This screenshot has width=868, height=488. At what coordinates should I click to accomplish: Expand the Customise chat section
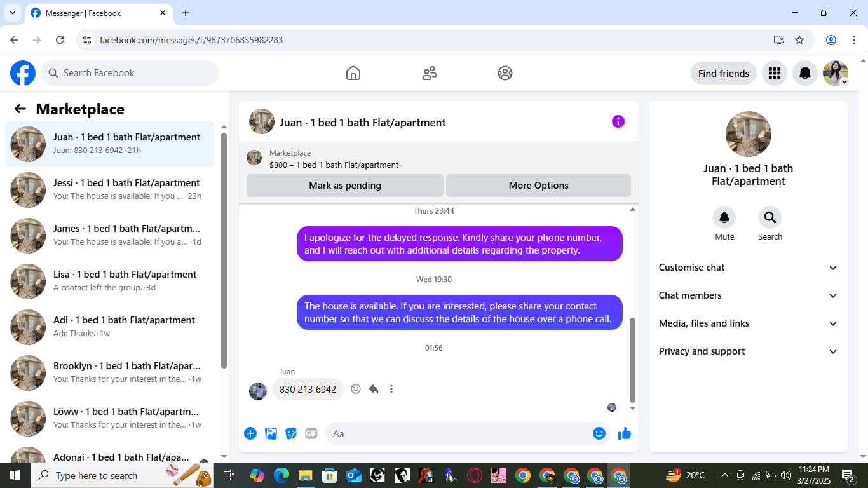749,268
